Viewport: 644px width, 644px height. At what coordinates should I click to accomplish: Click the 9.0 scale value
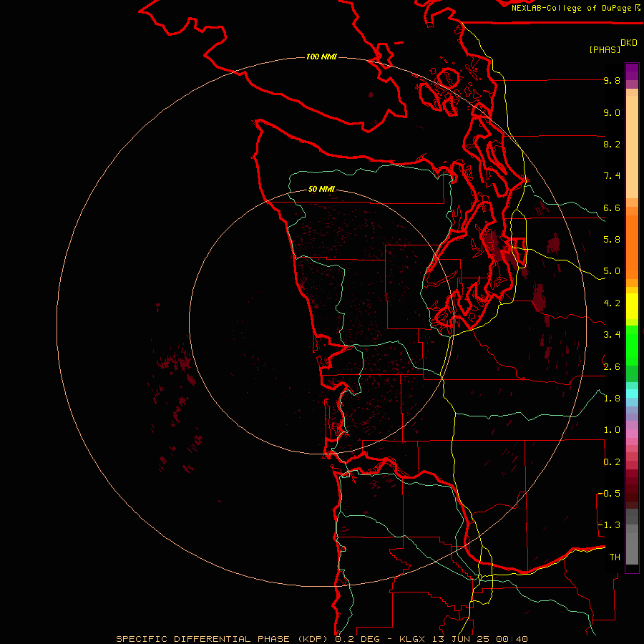click(612, 112)
